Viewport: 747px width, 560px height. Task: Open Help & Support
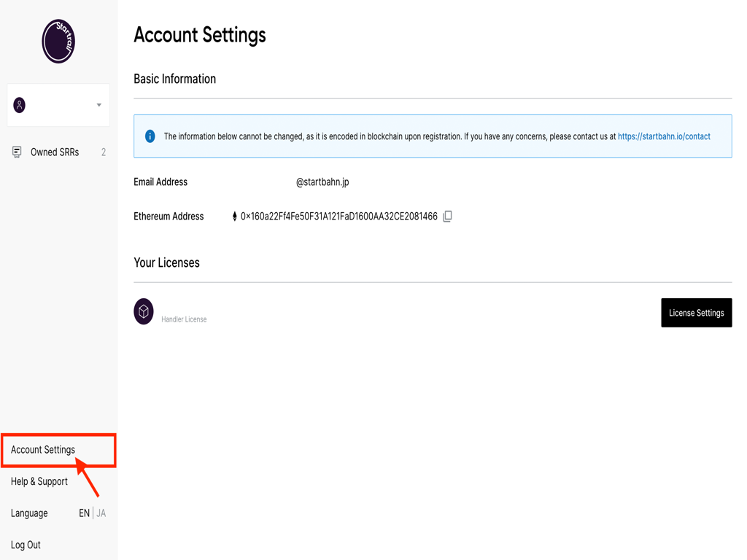click(39, 481)
